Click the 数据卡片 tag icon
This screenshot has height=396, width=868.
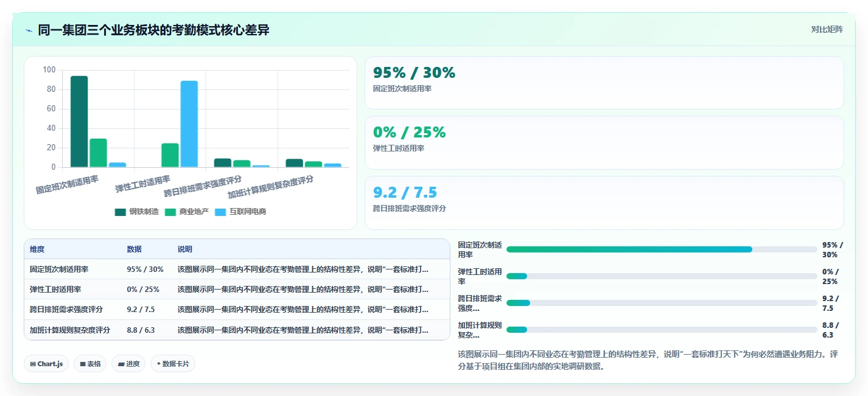159,364
